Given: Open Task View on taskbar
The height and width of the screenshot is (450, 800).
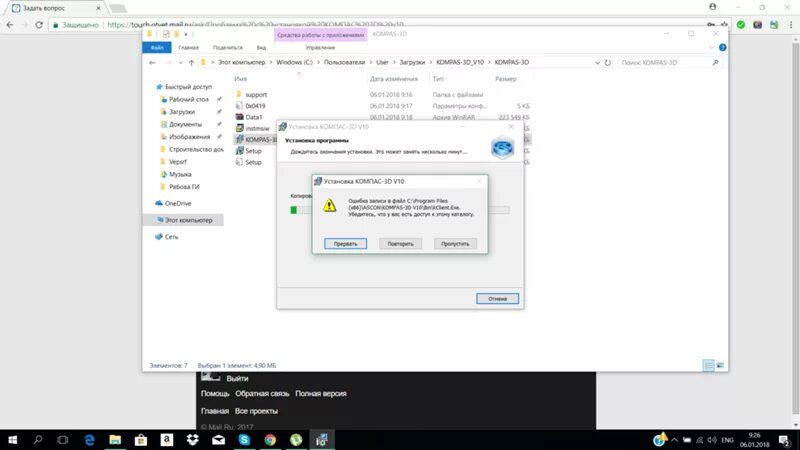Looking at the screenshot, I should 63,440.
